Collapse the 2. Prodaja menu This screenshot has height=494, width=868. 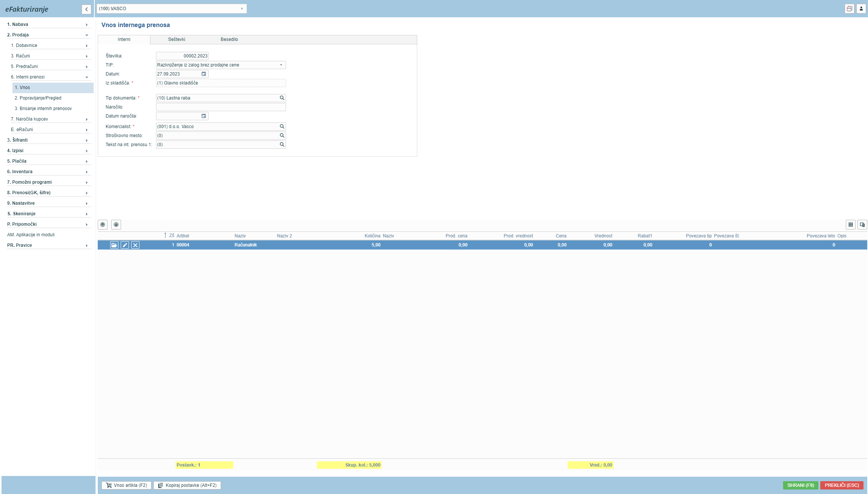click(x=49, y=35)
